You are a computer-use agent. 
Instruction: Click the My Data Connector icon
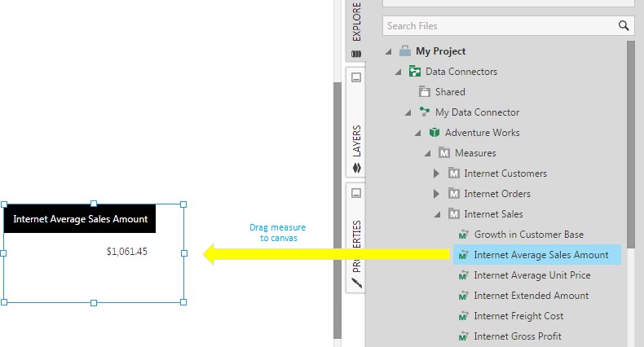[x=425, y=112]
